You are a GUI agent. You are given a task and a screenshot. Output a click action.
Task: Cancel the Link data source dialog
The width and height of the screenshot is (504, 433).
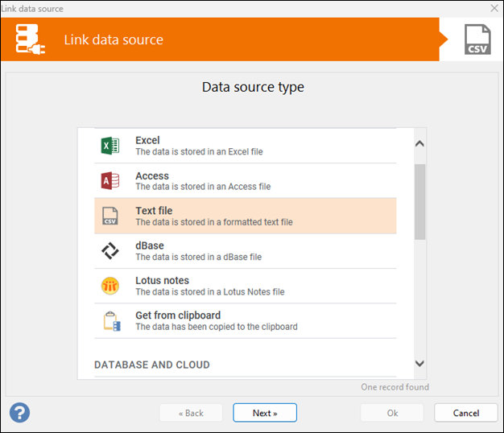465,413
